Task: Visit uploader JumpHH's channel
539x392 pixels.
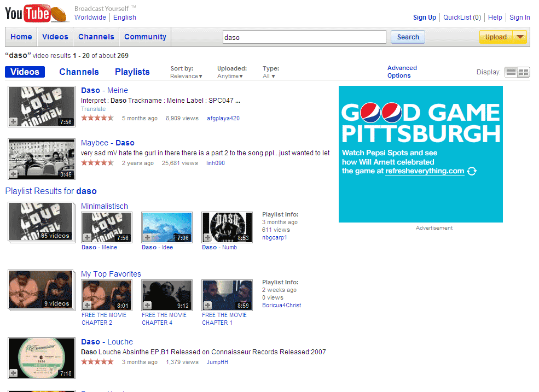Action: click(217, 362)
